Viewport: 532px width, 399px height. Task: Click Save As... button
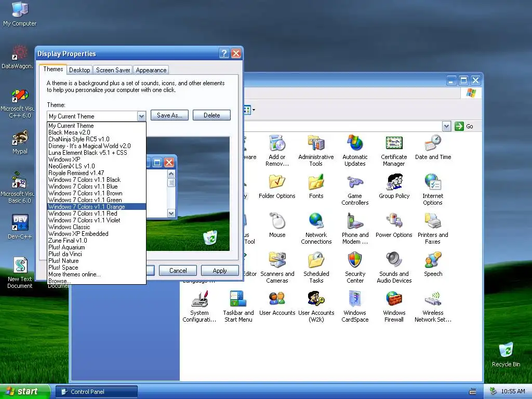[169, 115]
